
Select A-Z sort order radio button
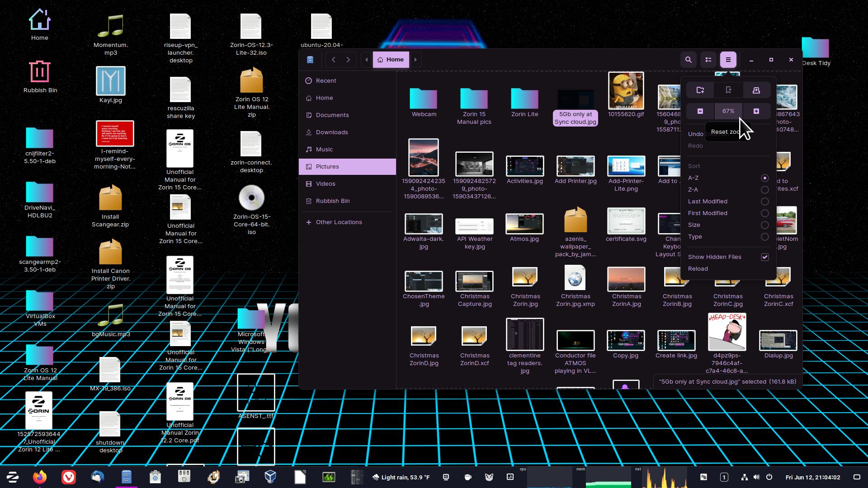(x=765, y=178)
